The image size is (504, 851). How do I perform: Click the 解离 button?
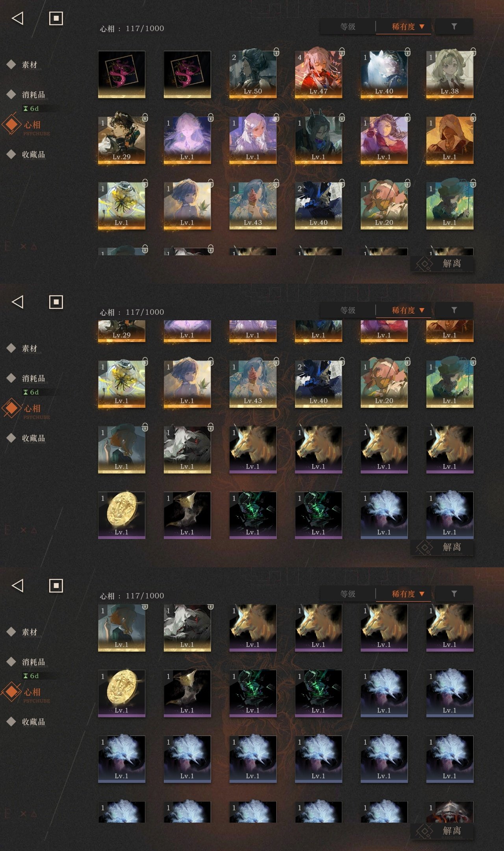442,264
